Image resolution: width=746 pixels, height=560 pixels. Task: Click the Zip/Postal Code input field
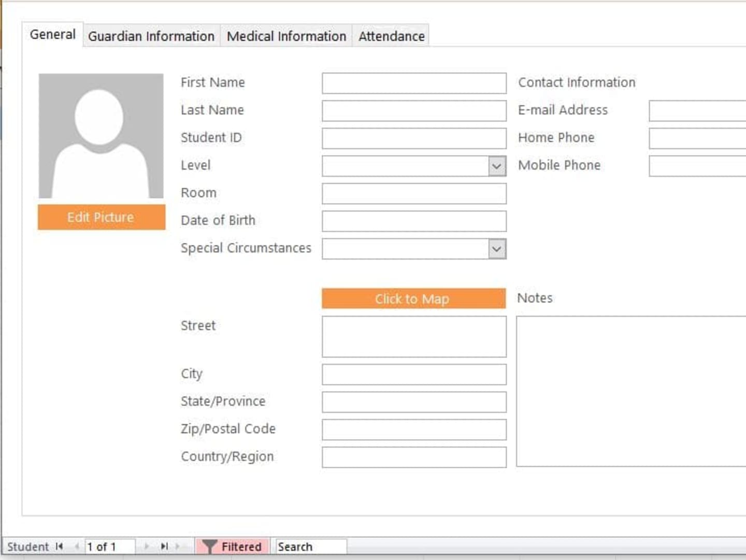coord(414,429)
